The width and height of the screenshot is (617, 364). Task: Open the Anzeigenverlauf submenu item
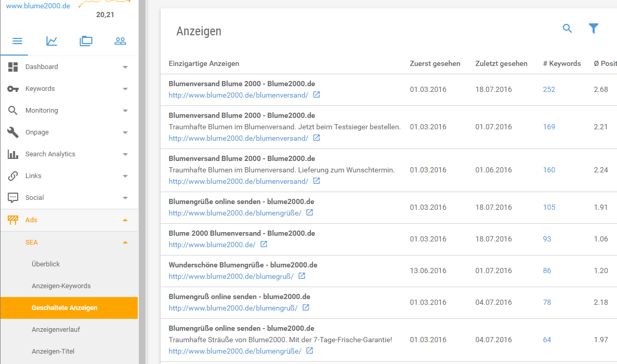tap(56, 329)
